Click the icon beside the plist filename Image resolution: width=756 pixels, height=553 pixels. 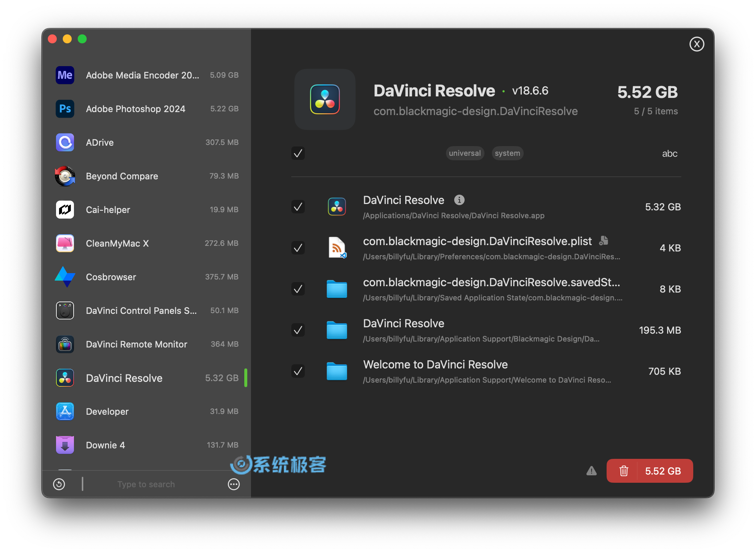604,241
